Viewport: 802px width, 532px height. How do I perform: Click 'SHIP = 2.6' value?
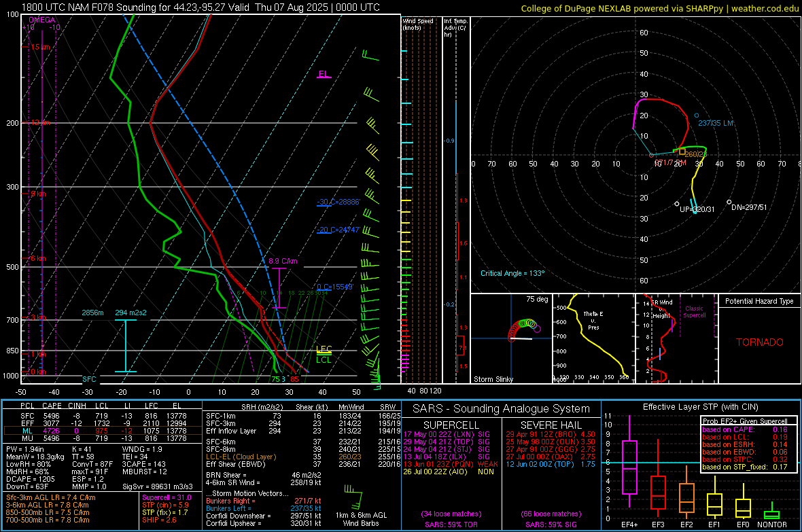pos(159,520)
